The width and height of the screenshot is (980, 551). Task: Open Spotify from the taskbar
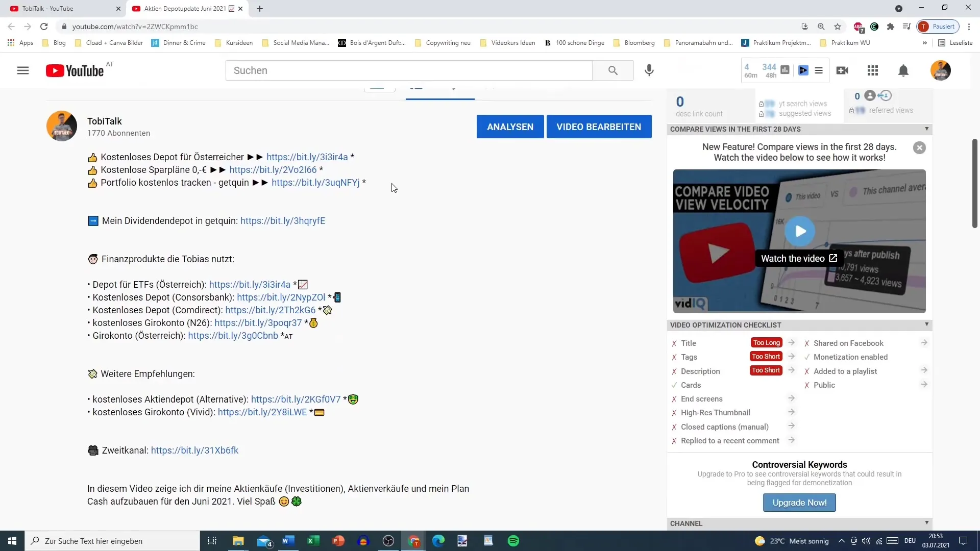point(513,541)
